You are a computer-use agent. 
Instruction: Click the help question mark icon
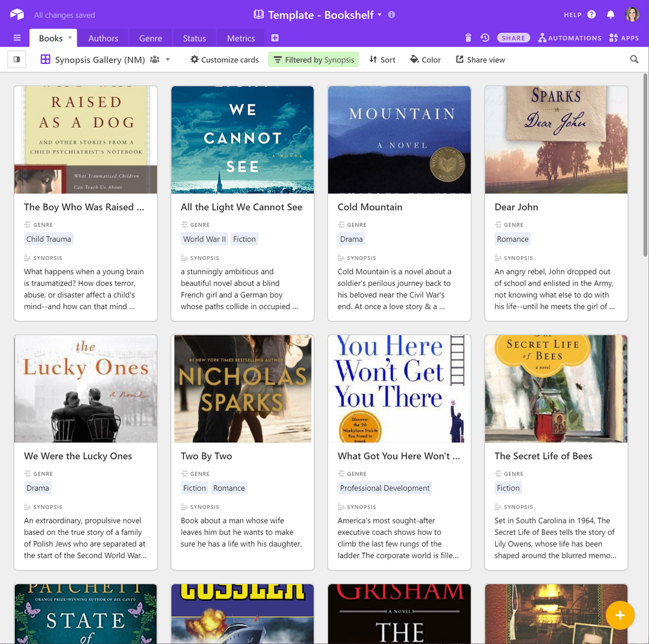point(592,15)
